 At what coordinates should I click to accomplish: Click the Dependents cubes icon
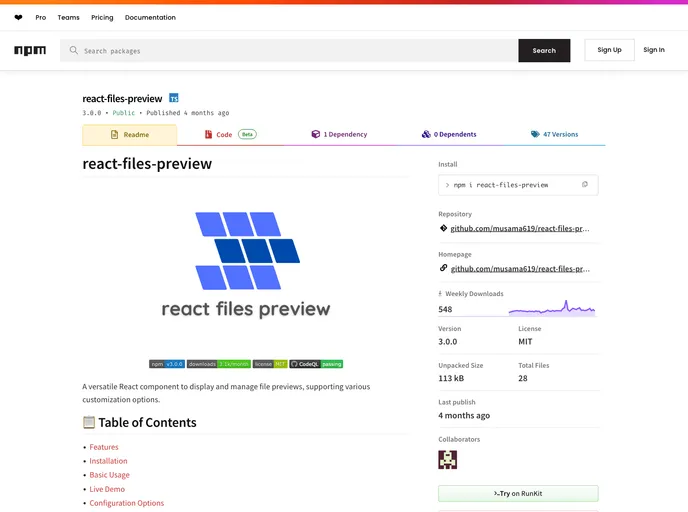(x=426, y=134)
